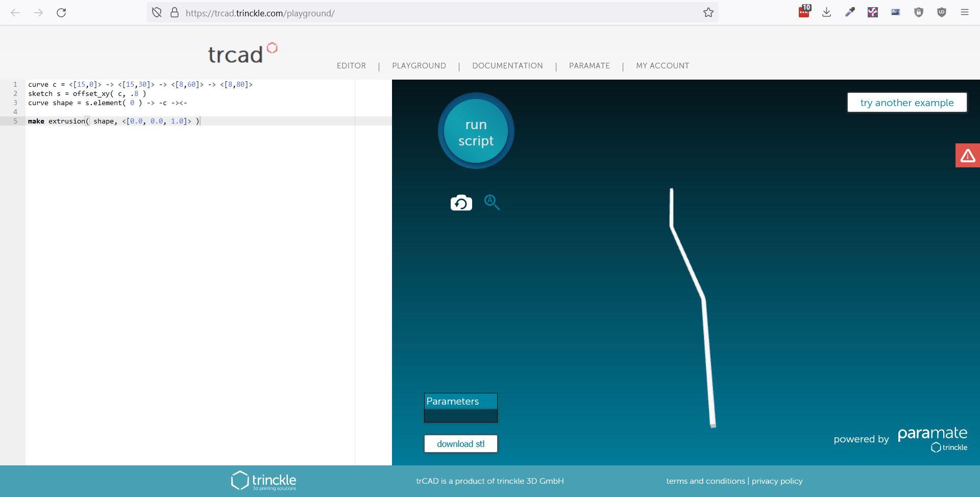Select PARAMATE from the navigation

click(x=589, y=66)
